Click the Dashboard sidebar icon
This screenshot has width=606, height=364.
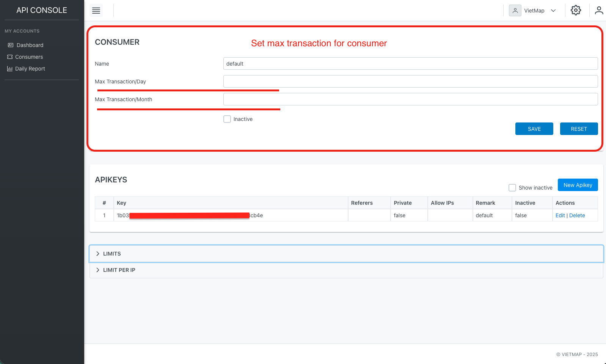11,45
